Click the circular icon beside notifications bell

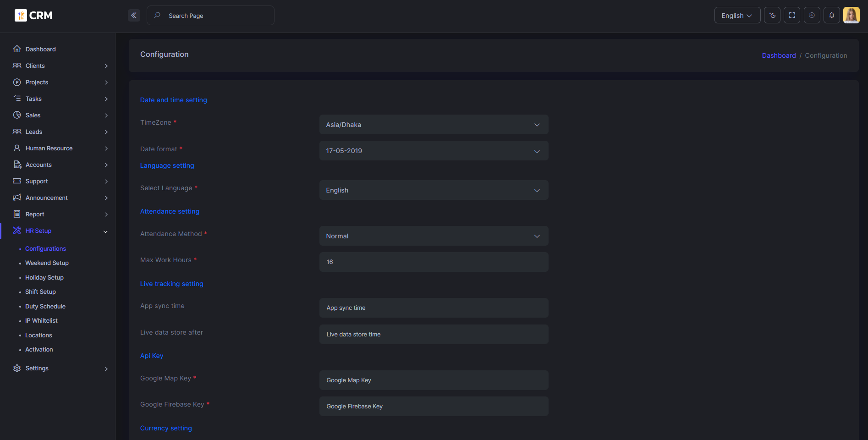point(812,16)
